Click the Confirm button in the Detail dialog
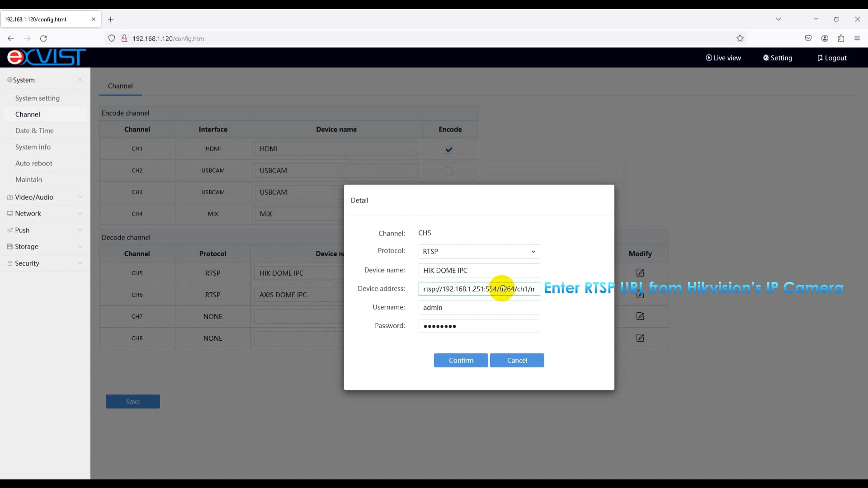The image size is (868, 488). tap(461, 360)
